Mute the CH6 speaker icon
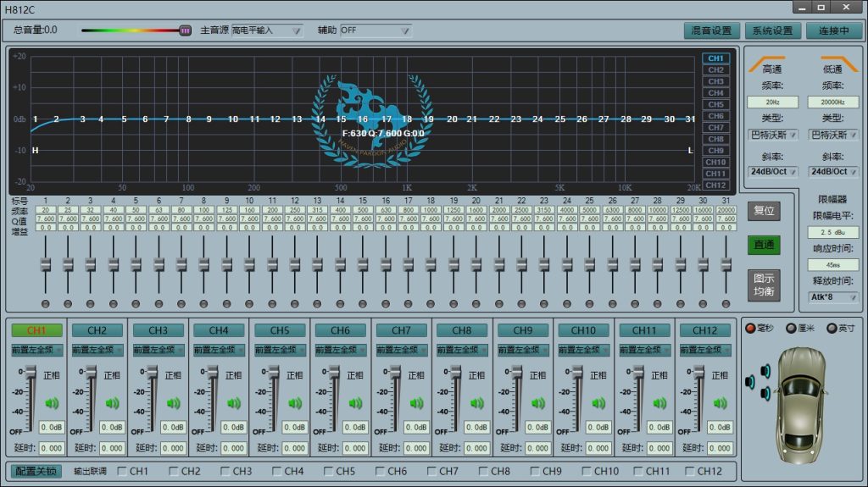868x487 pixels. point(355,403)
